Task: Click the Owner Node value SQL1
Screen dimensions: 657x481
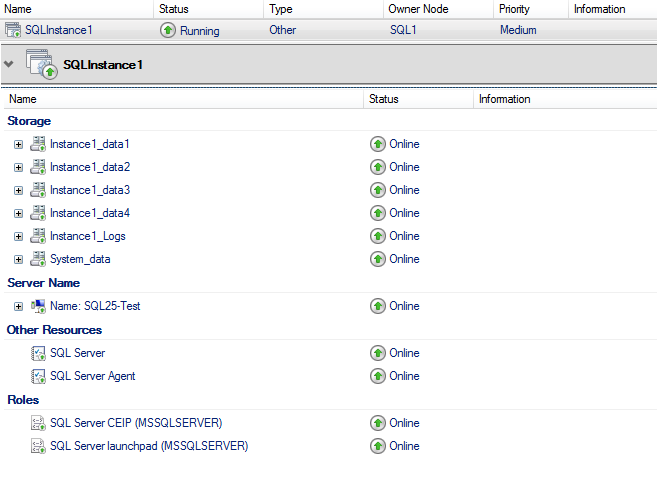Action: [x=403, y=30]
